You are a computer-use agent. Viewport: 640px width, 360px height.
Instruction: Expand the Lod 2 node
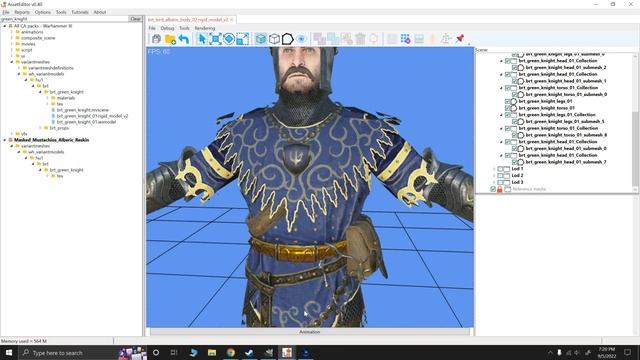pos(494,176)
